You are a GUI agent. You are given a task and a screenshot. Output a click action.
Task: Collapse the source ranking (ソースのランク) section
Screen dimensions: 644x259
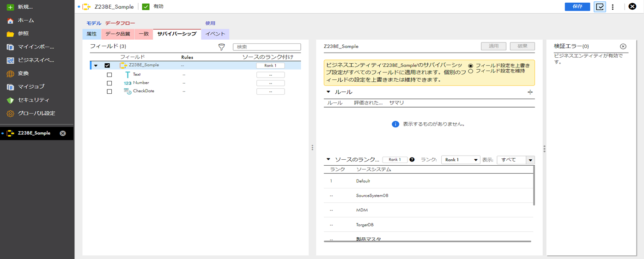[x=328, y=159]
